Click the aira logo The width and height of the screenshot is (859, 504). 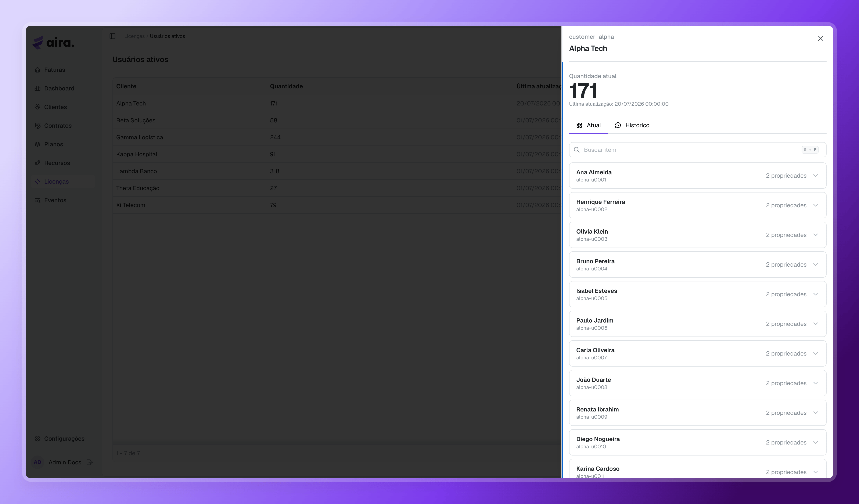[53, 43]
